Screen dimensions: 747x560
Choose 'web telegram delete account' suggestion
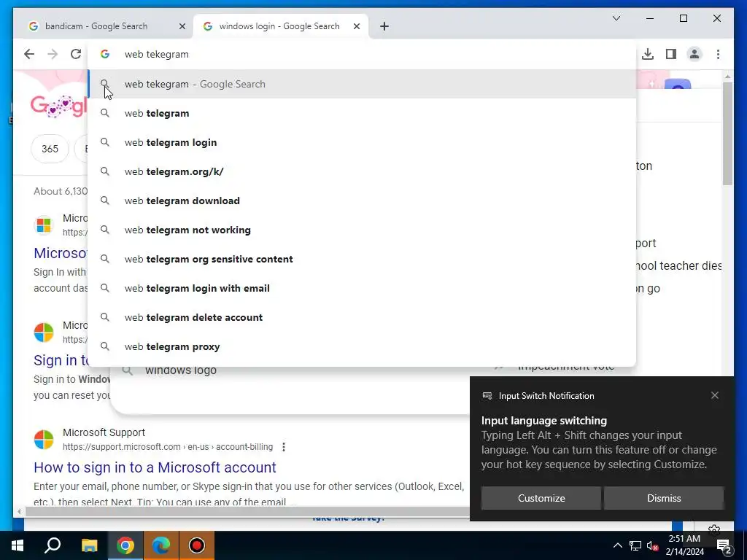click(x=362, y=317)
